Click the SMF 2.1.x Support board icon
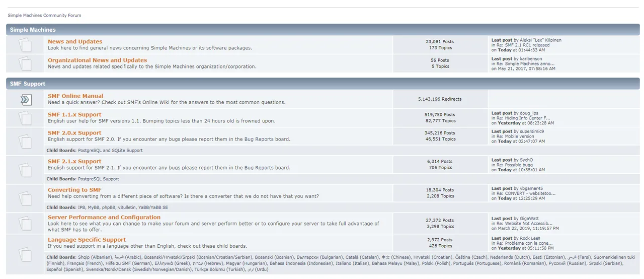This screenshot has width=644, height=279. pyautogui.click(x=25, y=169)
